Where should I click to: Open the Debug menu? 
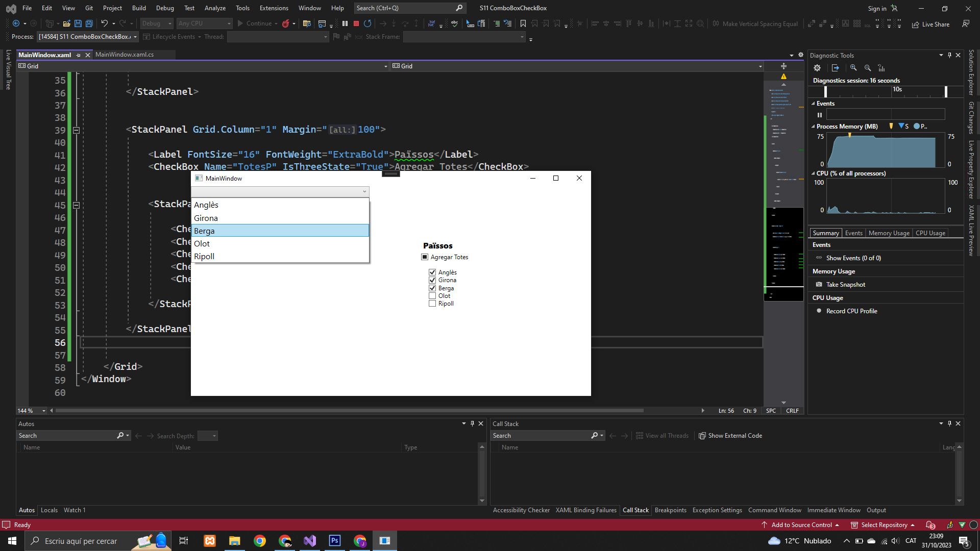coord(164,8)
